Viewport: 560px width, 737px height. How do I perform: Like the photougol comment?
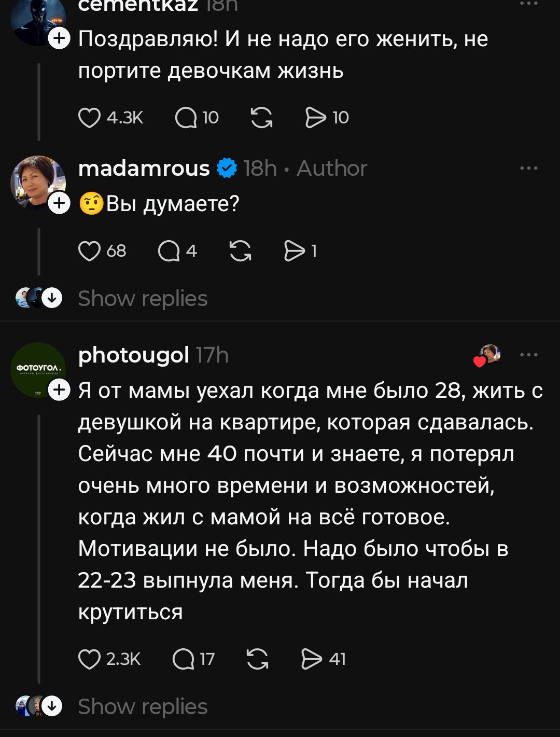click(89, 659)
